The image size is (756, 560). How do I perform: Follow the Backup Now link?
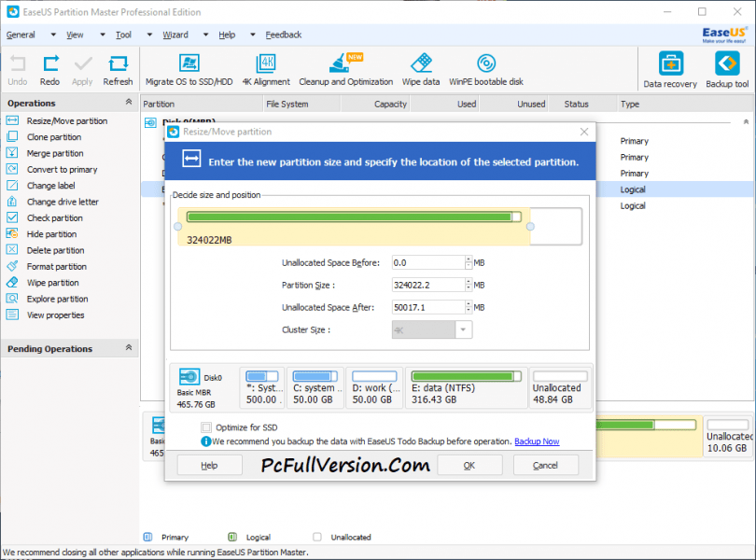(537, 441)
